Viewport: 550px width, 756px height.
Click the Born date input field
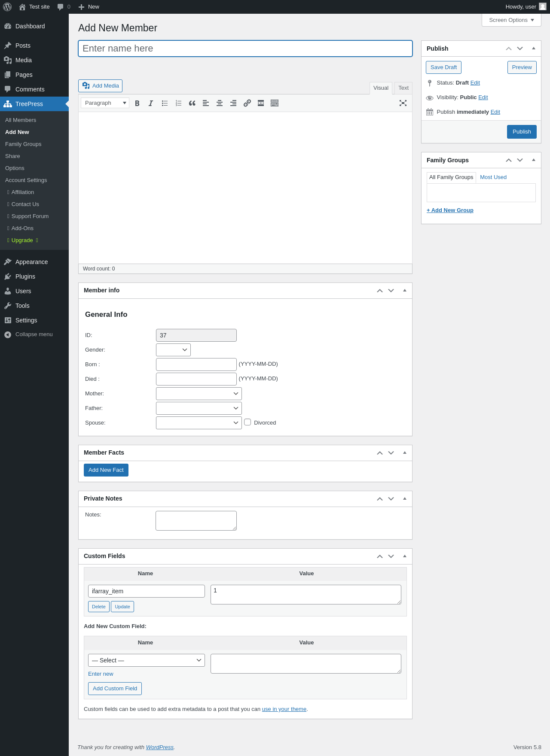tap(196, 364)
